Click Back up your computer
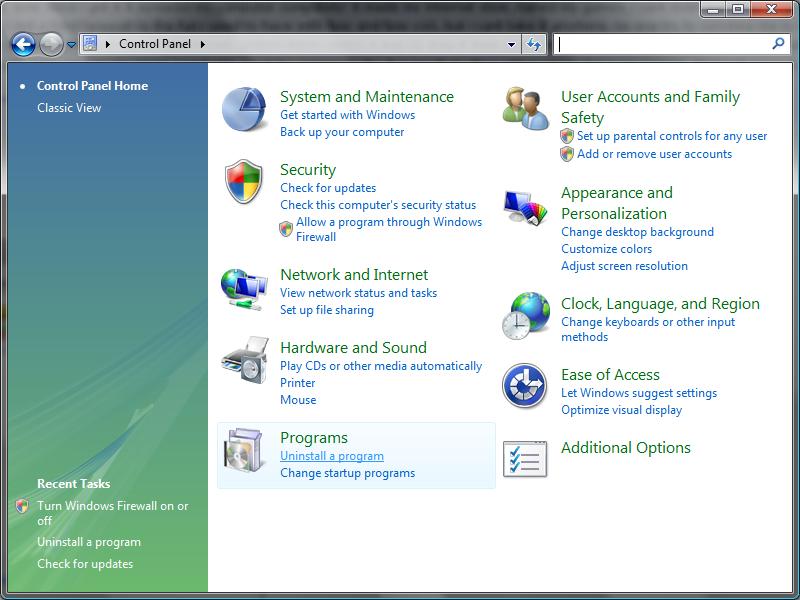Screen dimensions: 800x600 pos(342,132)
